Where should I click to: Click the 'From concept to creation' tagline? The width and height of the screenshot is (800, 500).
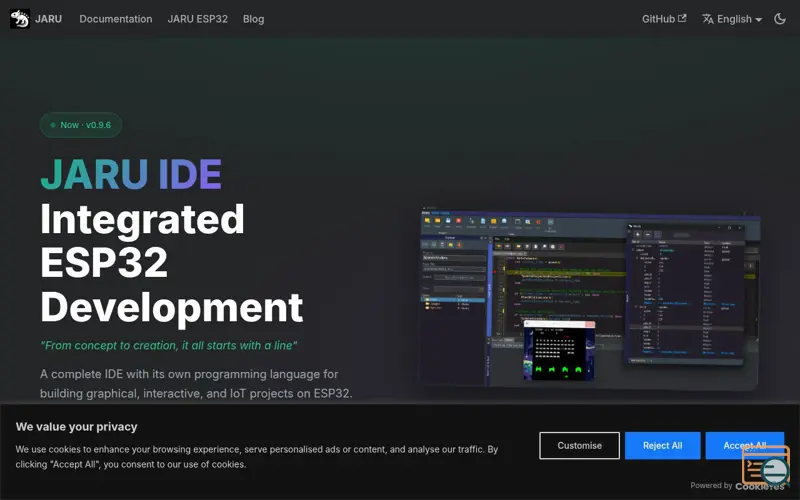[168, 345]
